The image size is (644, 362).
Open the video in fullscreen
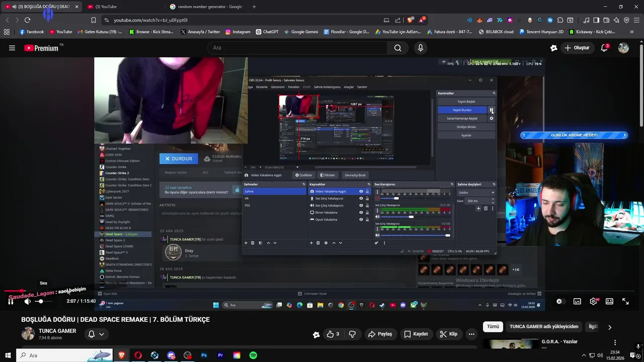click(625, 301)
